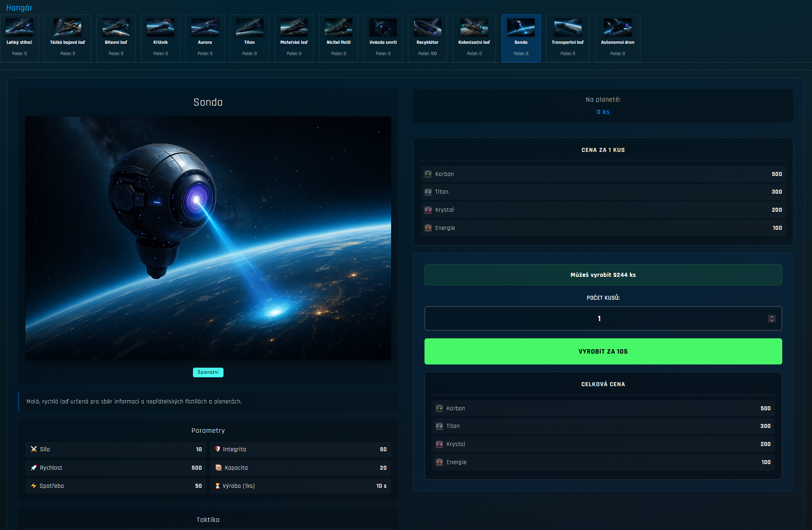
Task: Select the Lehký stíhač ship icon
Action: [x=19, y=28]
